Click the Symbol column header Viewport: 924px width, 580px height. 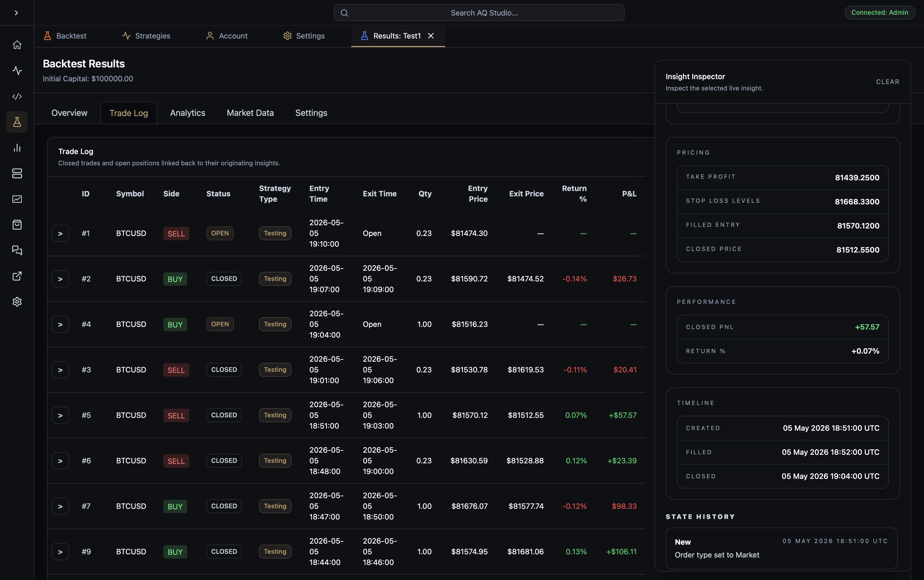[x=130, y=194]
